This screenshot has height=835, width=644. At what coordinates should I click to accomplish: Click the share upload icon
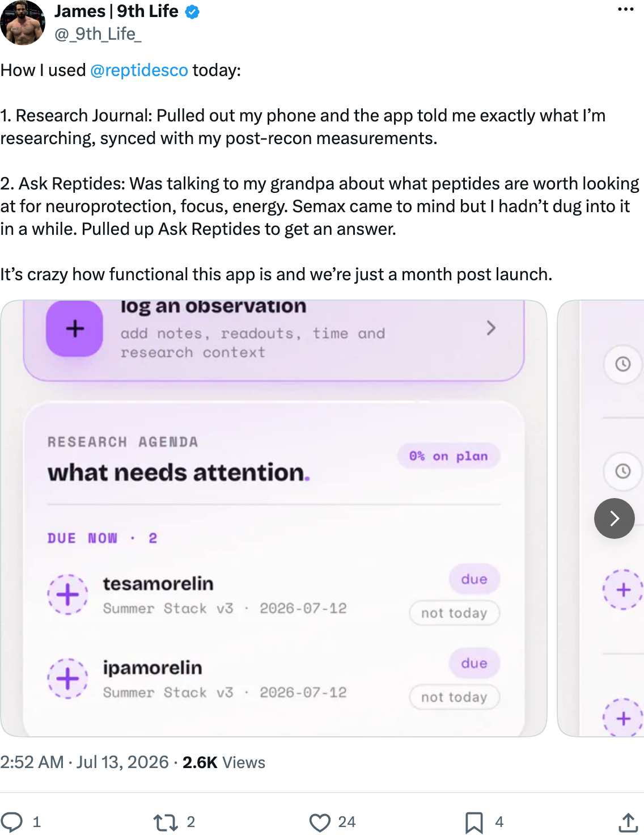[x=628, y=822]
